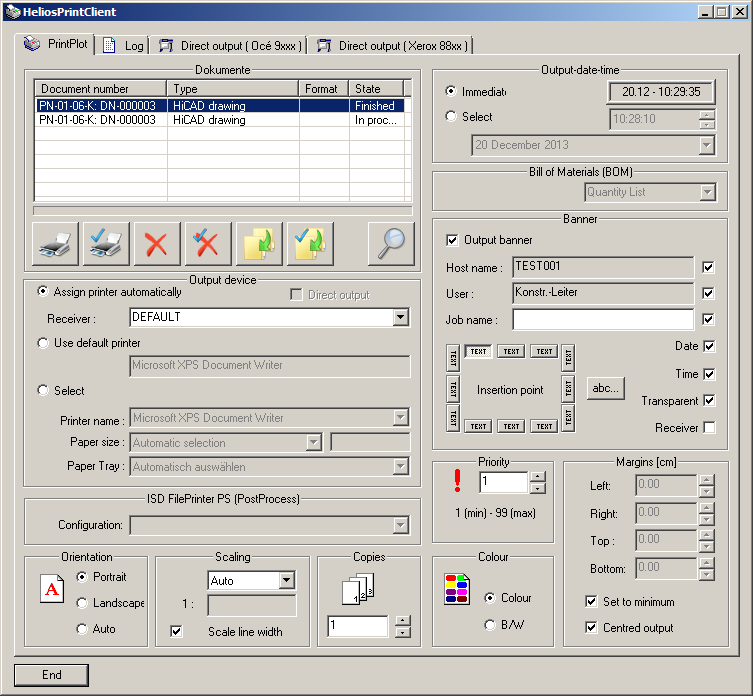Select the B/W colour radio button
Screen dimensions: 753x696
(x=489, y=624)
